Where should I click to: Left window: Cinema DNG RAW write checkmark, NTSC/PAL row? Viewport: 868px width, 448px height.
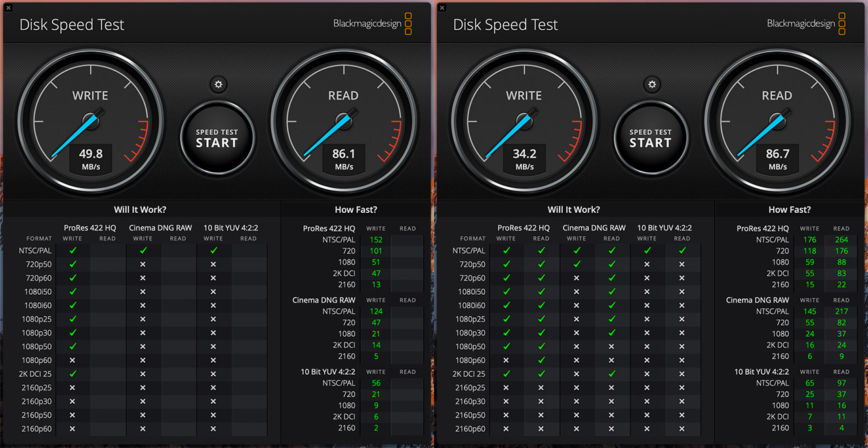pos(143,250)
